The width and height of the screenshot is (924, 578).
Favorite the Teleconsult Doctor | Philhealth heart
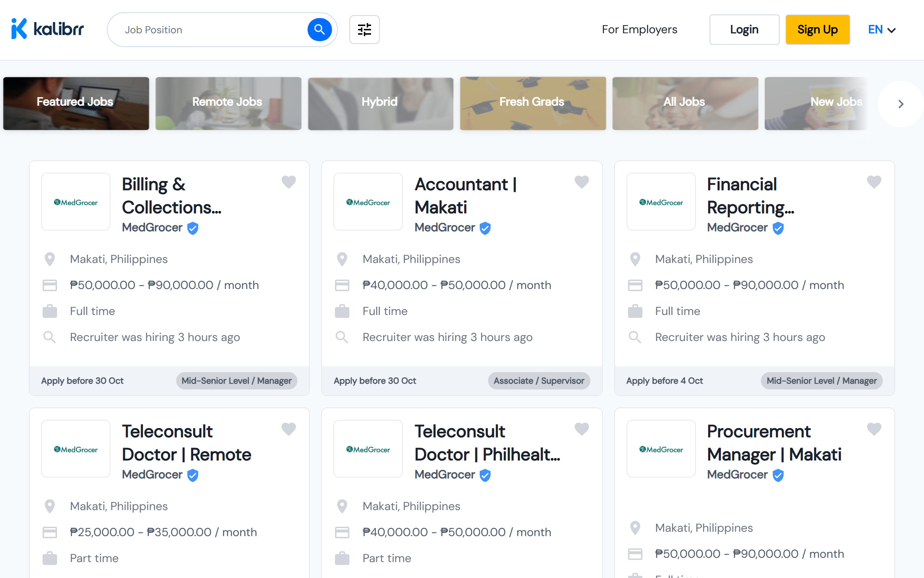tap(581, 428)
